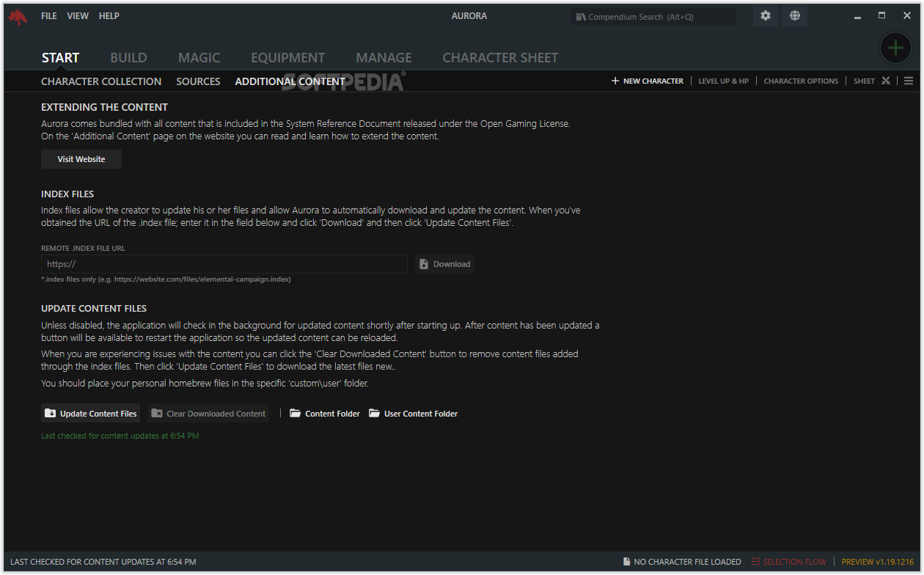Click Update Content Files label

coord(98,414)
